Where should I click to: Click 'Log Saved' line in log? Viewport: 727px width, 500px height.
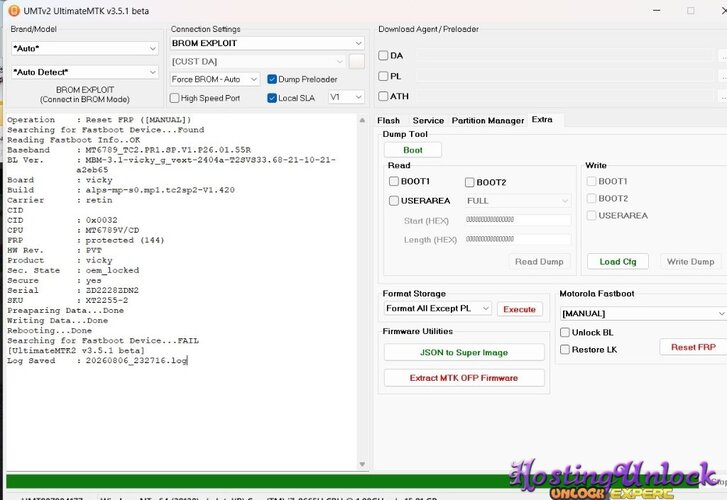coord(97,360)
